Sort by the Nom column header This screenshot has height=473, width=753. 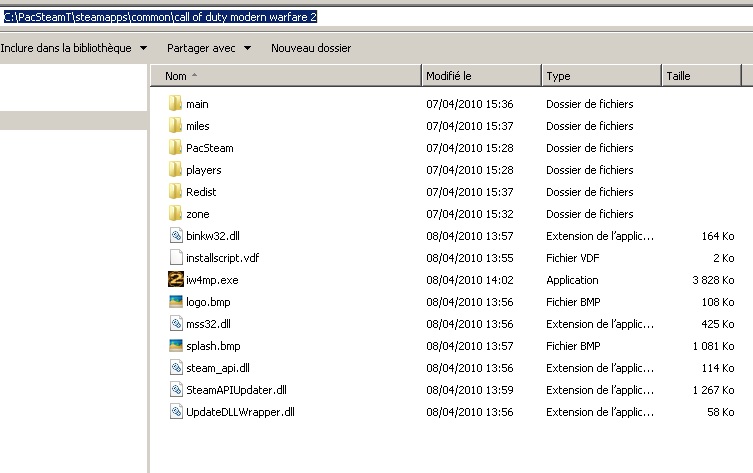click(286, 76)
